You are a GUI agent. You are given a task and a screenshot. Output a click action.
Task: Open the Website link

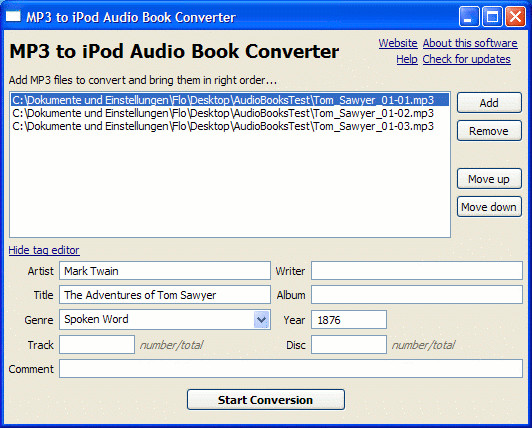tap(398, 43)
